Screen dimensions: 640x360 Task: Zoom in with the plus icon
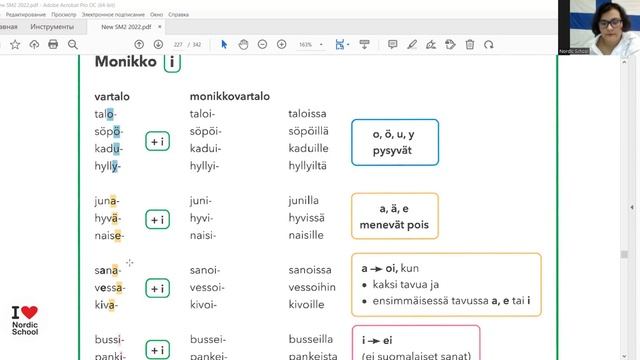(x=282, y=44)
